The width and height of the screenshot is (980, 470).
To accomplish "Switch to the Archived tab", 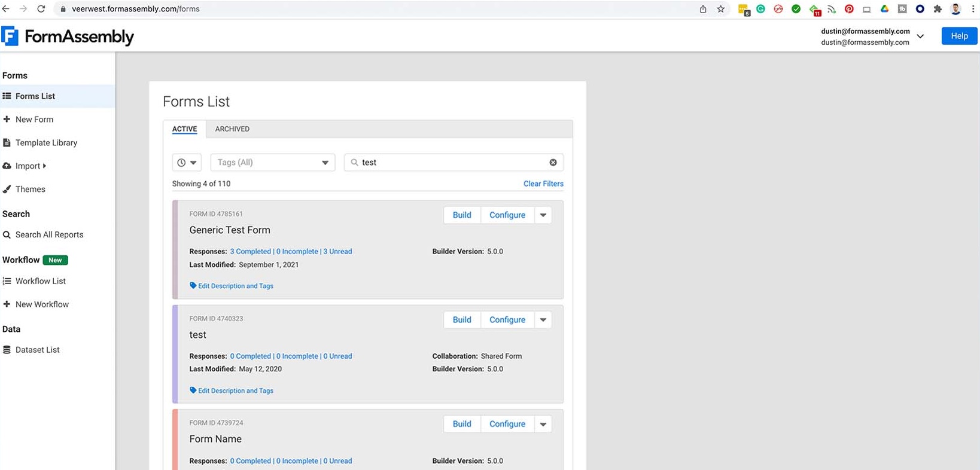I will (232, 129).
